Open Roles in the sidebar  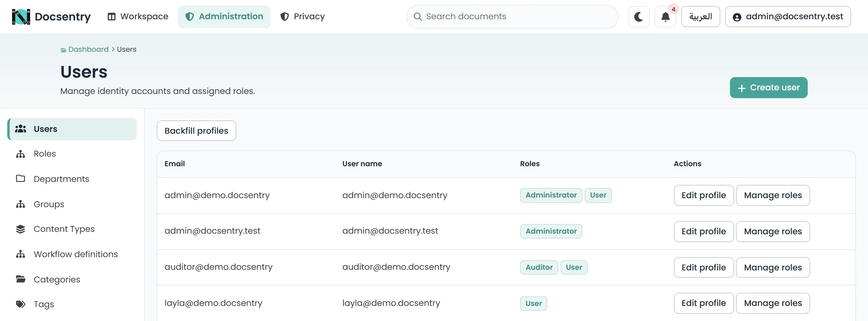coord(72,154)
